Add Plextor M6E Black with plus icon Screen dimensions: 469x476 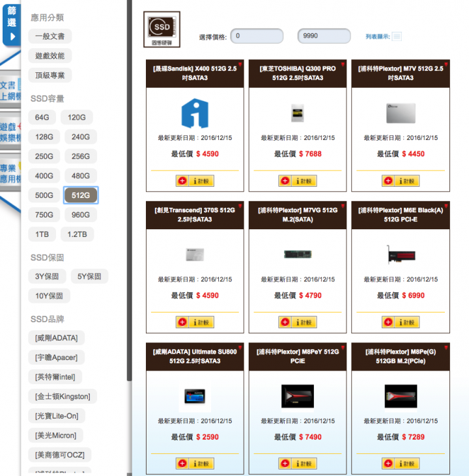coord(388,322)
